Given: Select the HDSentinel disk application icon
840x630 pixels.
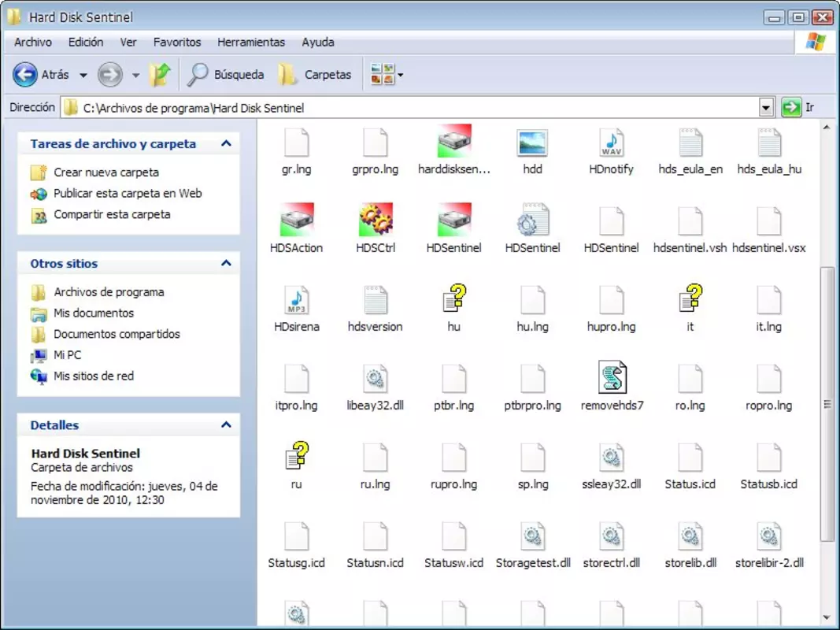Looking at the screenshot, I should (453, 220).
